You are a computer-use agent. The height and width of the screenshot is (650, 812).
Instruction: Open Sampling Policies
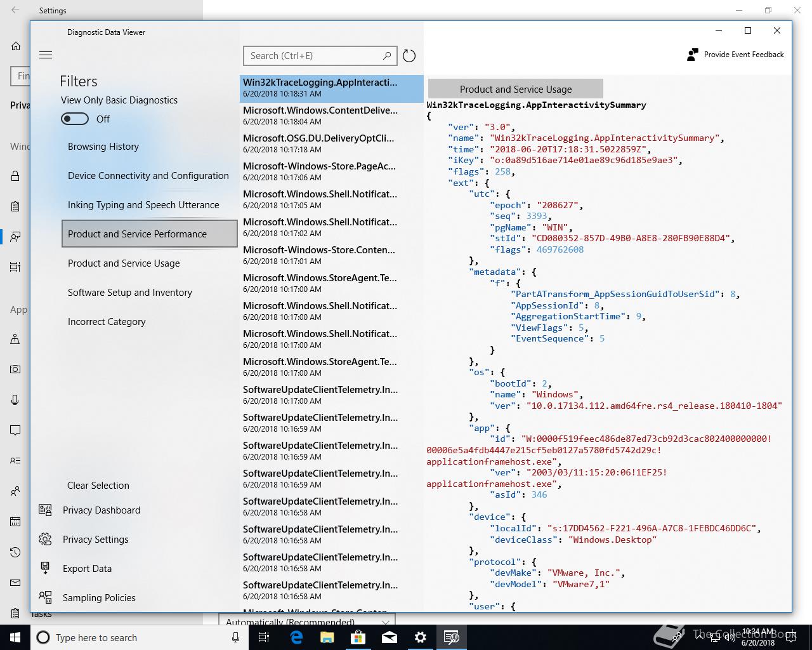pos(99,598)
